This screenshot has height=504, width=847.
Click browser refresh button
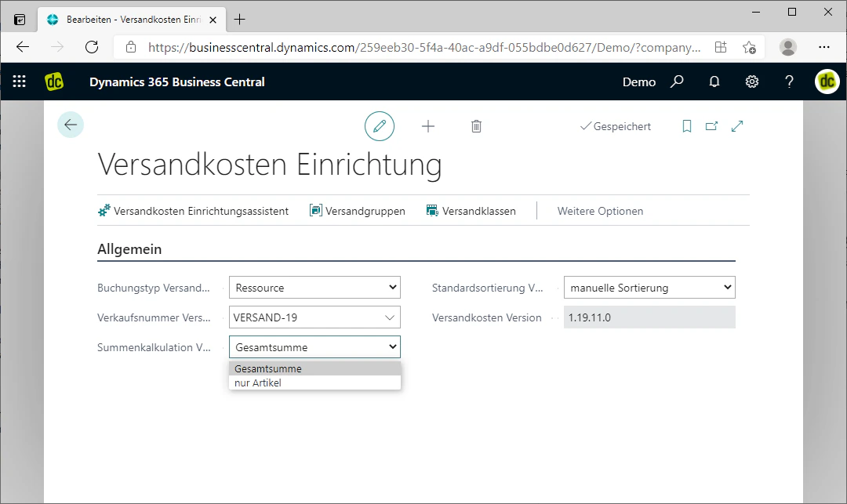click(92, 47)
